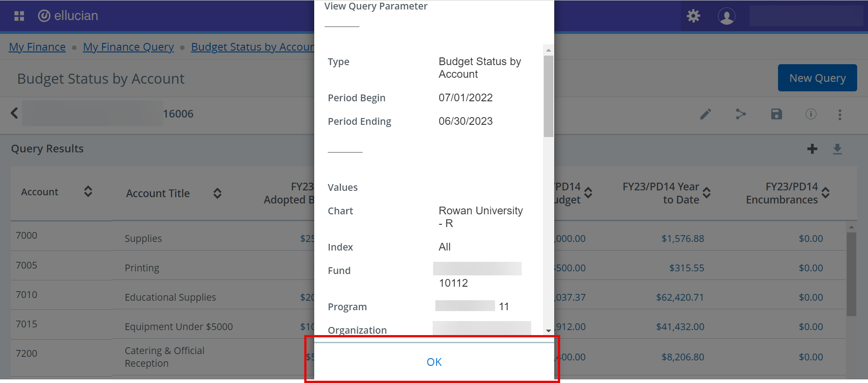This screenshot has height=383, width=868.
Task: Sort by the Account Title column
Action: 217,194
